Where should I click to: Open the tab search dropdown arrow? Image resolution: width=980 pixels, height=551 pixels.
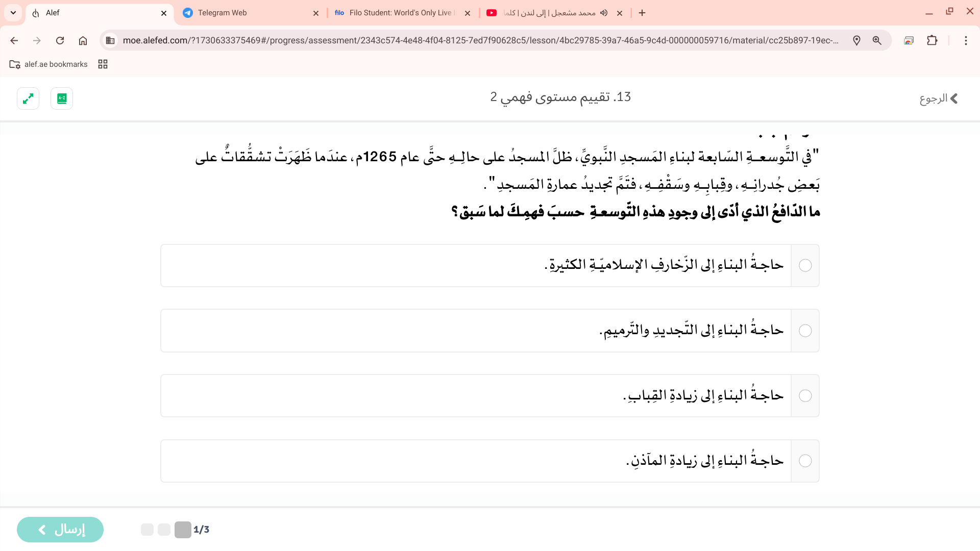pos(13,13)
